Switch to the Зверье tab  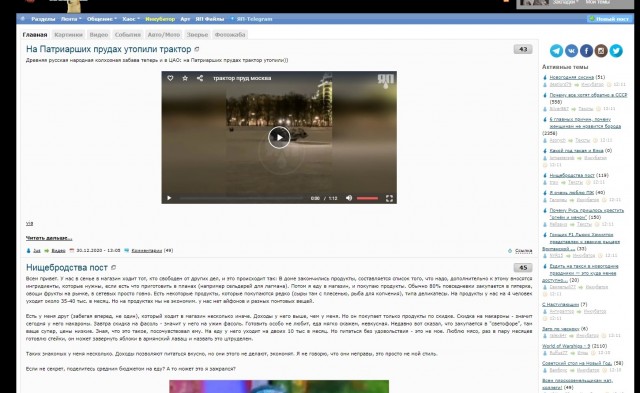pyautogui.click(x=198, y=35)
